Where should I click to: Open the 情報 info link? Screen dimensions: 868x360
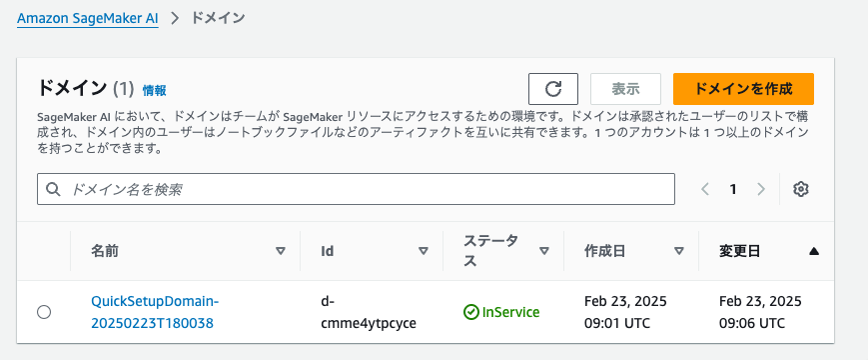155,90
